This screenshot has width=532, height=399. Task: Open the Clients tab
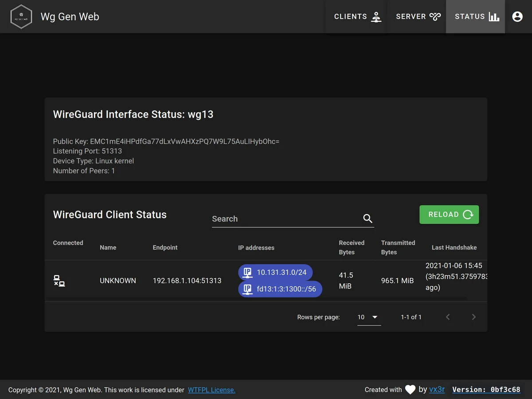pyautogui.click(x=357, y=17)
